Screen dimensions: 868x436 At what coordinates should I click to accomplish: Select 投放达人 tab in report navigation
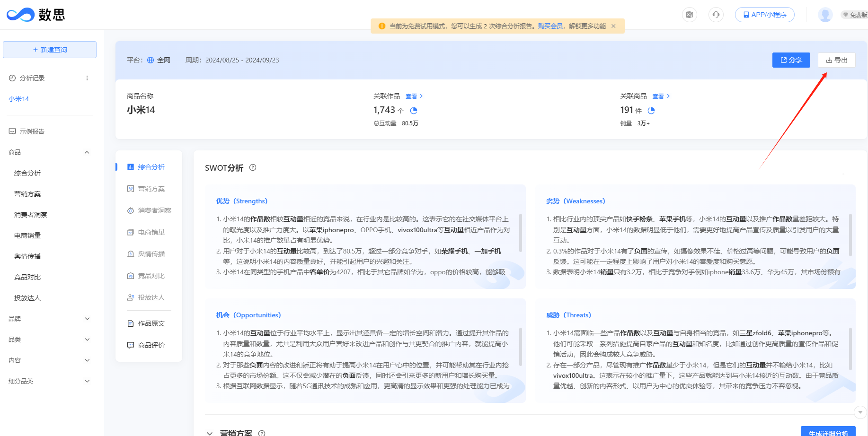pos(146,297)
